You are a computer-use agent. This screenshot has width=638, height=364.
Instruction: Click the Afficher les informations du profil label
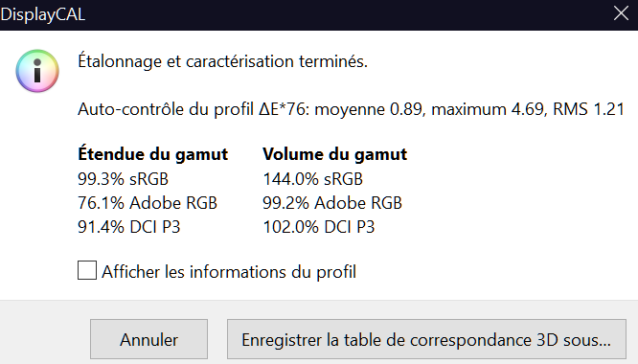click(x=229, y=272)
